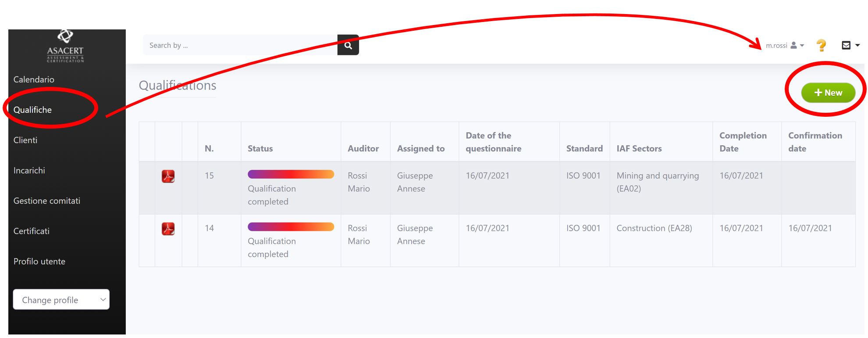Open Incarichi in the sidebar
The height and width of the screenshot is (338, 868).
tap(29, 170)
